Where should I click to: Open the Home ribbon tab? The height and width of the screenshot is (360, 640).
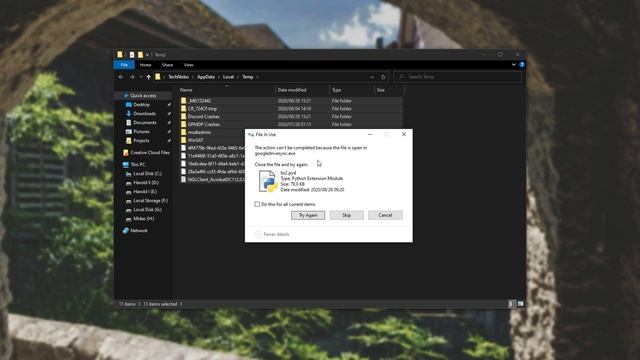145,65
